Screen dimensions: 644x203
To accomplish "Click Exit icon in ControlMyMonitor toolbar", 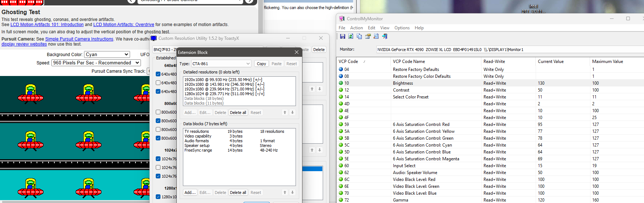I will click(385, 36).
